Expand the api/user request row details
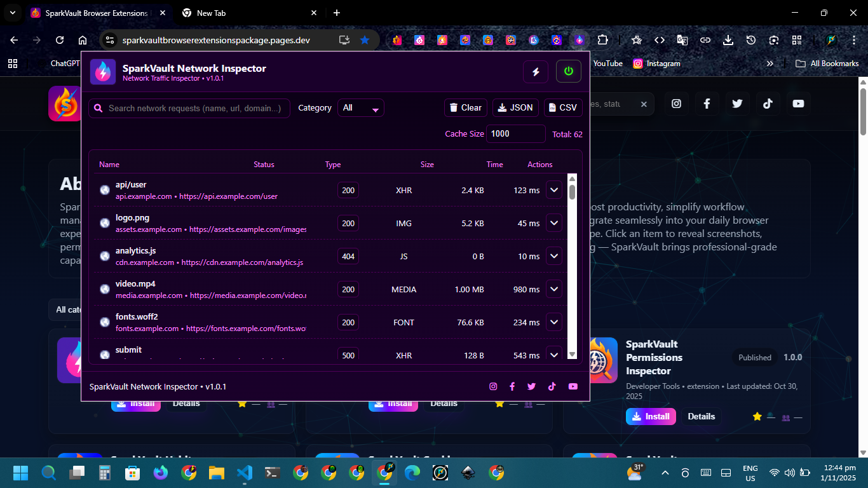 pos(554,190)
